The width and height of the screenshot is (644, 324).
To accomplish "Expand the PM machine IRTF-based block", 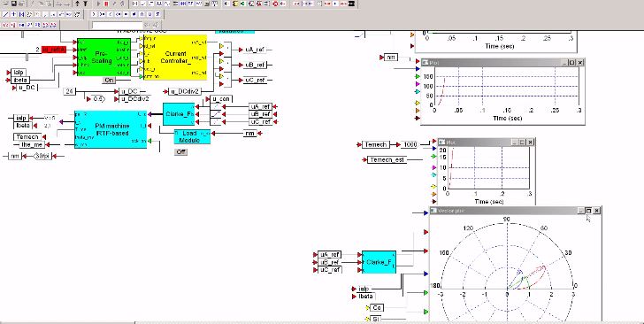I will point(111,129).
